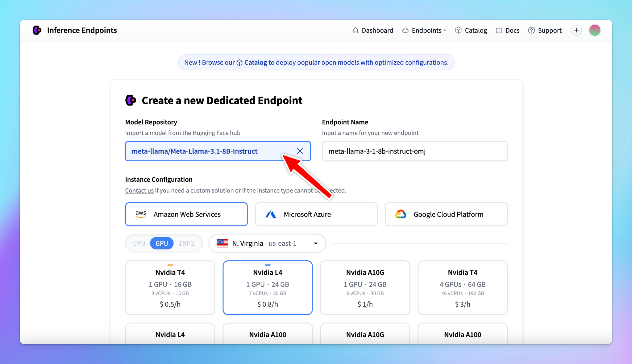Open the Dashboard home icon link
Image resolution: width=632 pixels, height=364 pixels.
[355, 30]
